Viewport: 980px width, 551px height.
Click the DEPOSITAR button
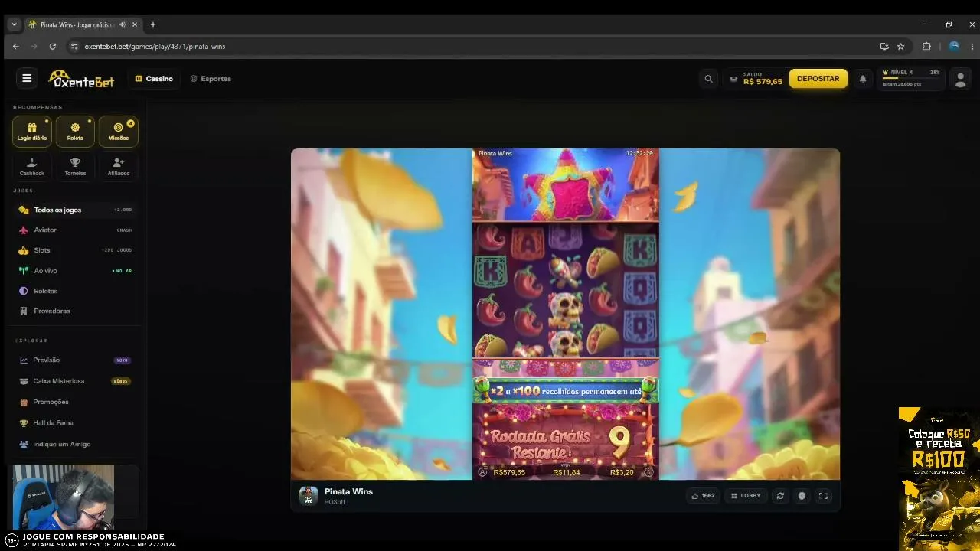coord(818,79)
